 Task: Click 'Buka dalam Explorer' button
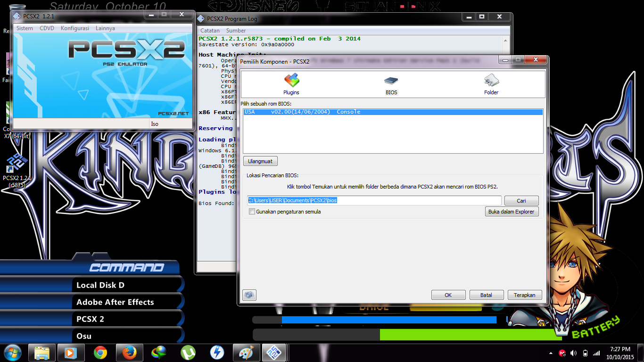tap(512, 212)
